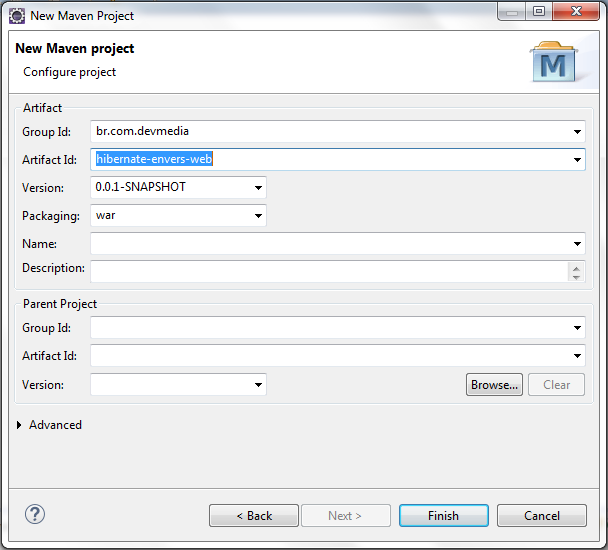
Task: Open the Parent Project Version dropdown arrow
Action: pos(258,385)
